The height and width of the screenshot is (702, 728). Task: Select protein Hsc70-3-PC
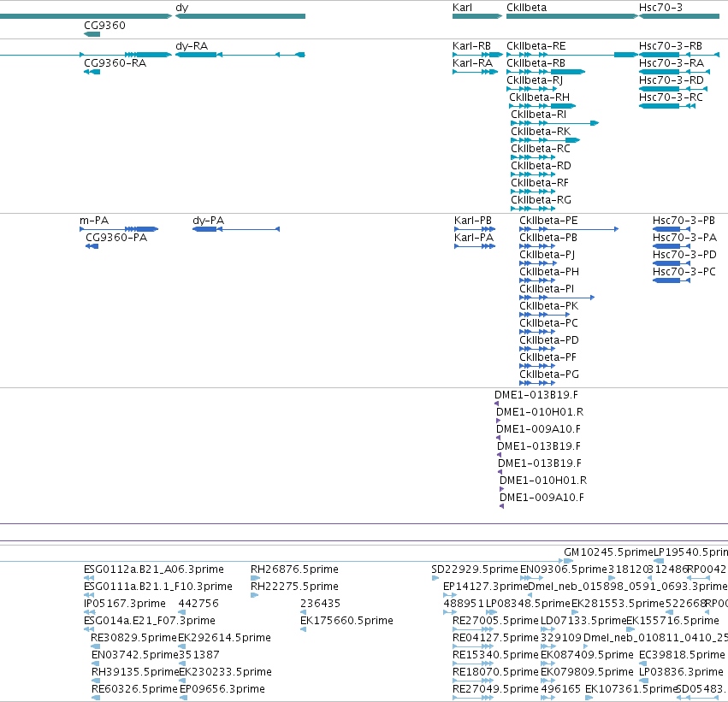(684, 272)
